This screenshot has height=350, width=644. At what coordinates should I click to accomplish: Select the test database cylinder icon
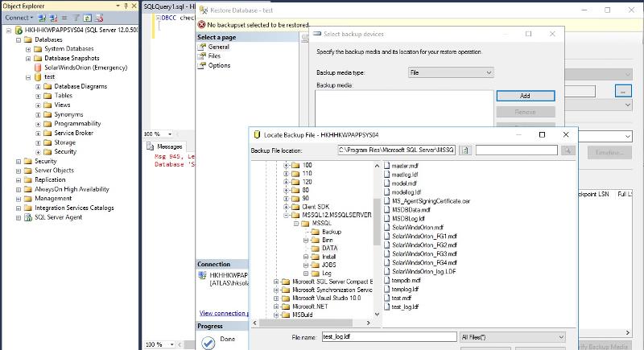pyautogui.click(x=38, y=76)
